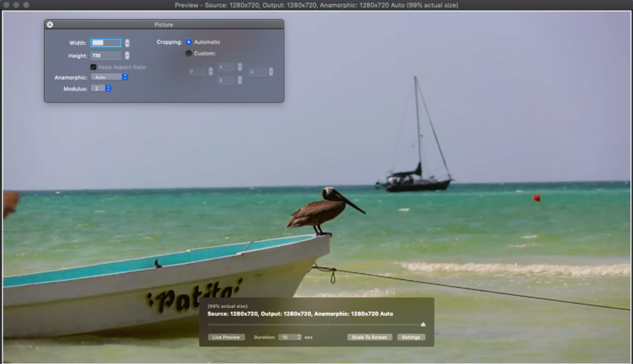The height and width of the screenshot is (364, 633).
Task: Open the Anamorphic dropdown
Action: (110, 77)
